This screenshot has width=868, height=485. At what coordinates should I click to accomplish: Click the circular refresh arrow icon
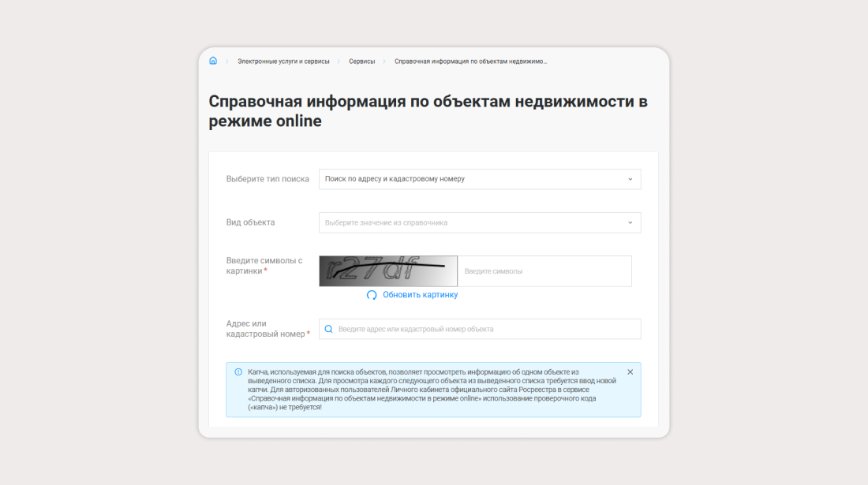tap(372, 295)
